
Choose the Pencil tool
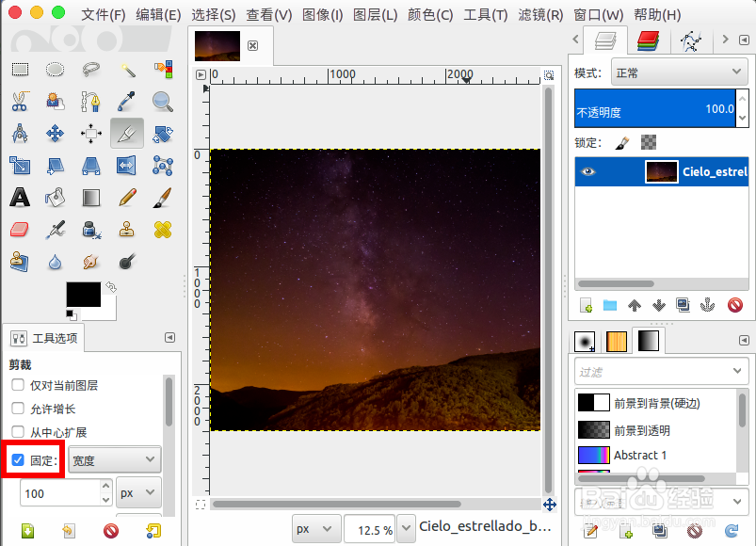127,198
